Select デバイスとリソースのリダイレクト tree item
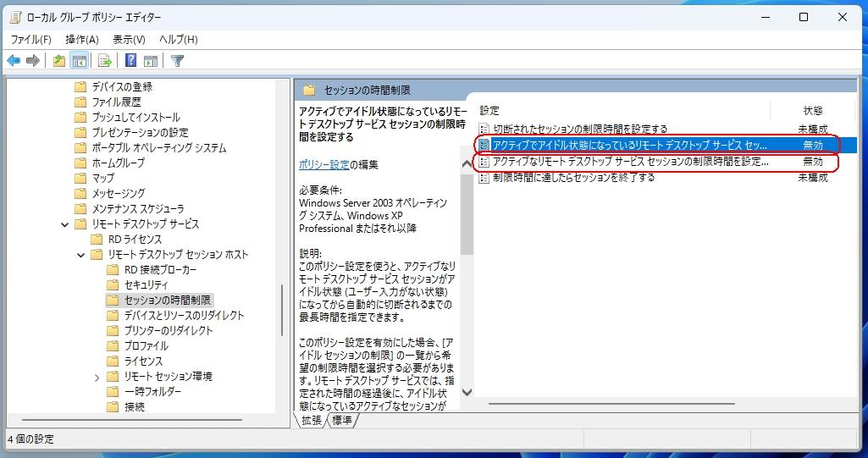This screenshot has width=868, height=458. point(184,315)
